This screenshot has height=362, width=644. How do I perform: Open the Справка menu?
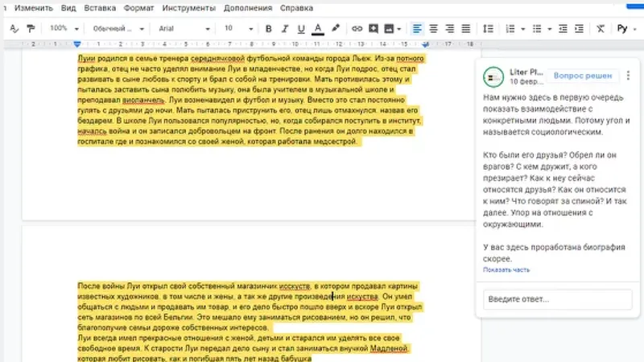[x=296, y=8]
